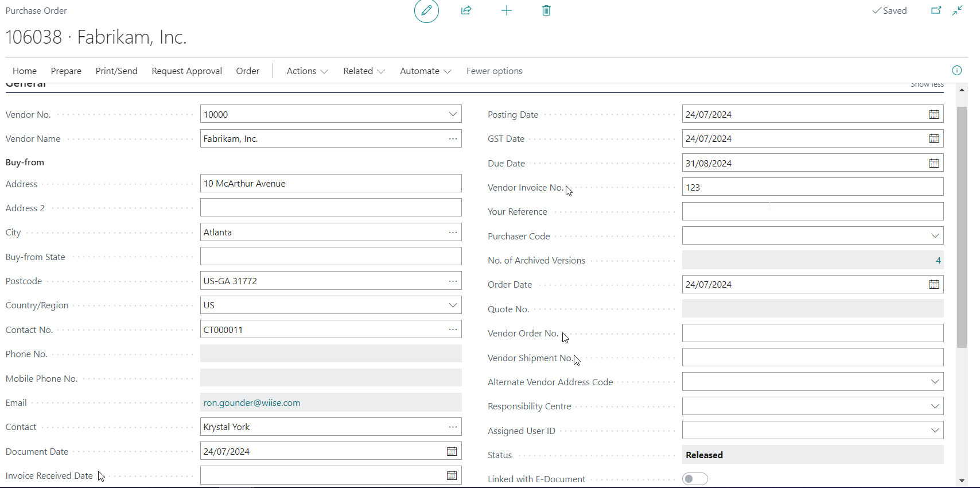The height and width of the screenshot is (488, 980).
Task: Open Due Date calendar picker
Action: tap(934, 163)
